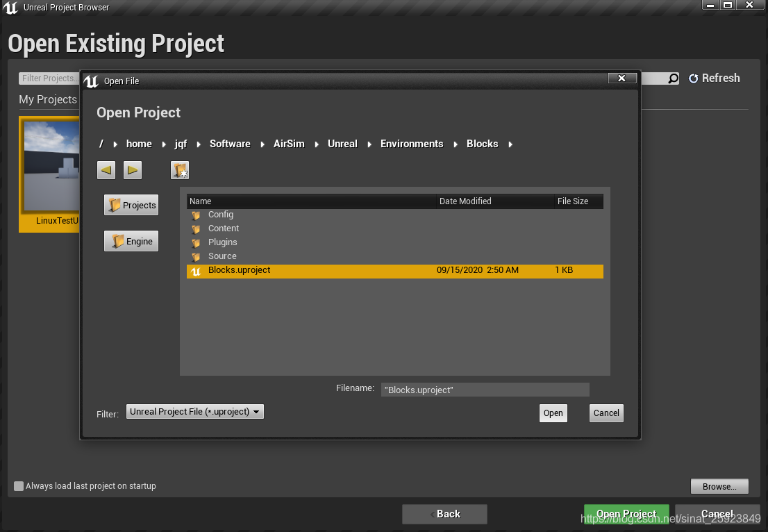This screenshot has height=532, width=768.
Task: Expand arrow after jqf breadcrumb
Action: [x=199, y=144]
